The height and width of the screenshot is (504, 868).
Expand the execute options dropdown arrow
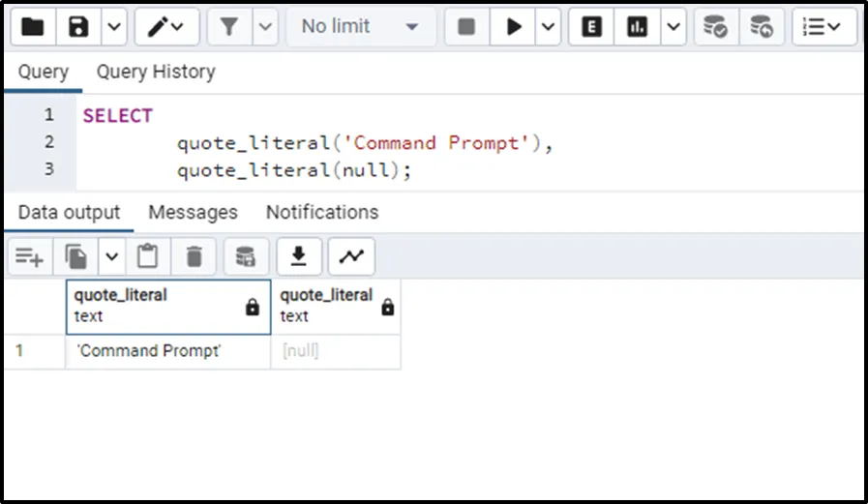tap(548, 27)
